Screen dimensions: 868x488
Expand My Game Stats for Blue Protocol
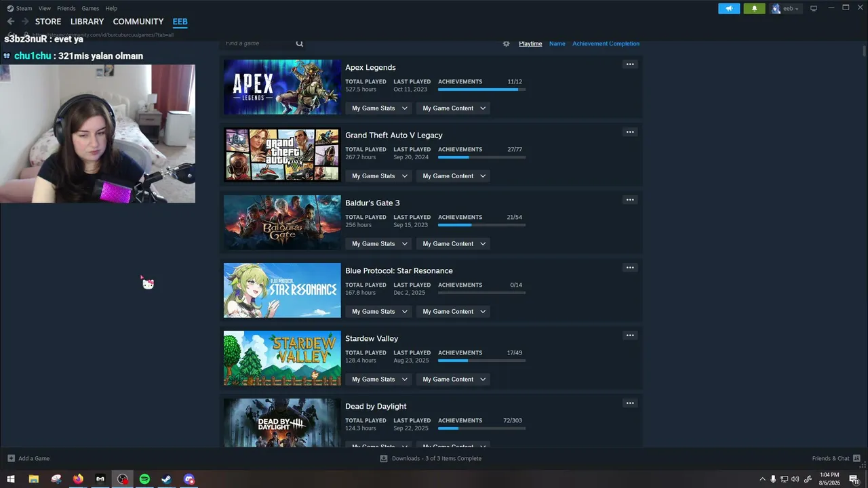coord(380,311)
